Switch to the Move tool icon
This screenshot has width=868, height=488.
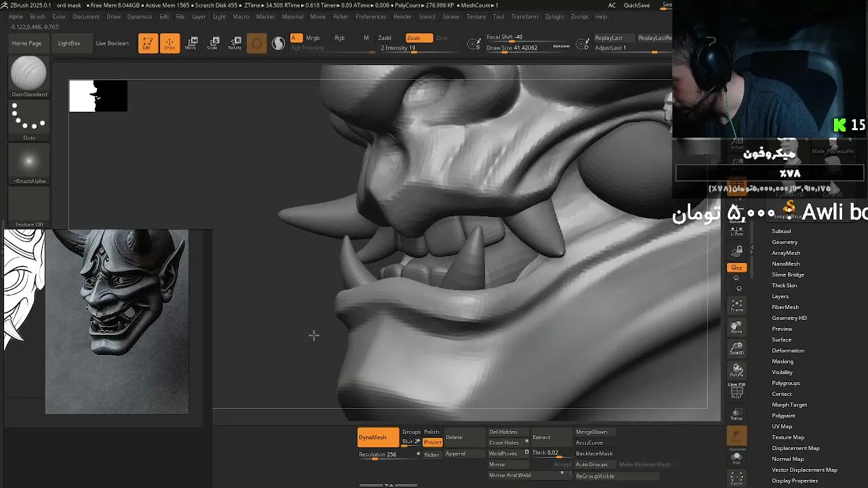pyautogui.click(x=191, y=43)
